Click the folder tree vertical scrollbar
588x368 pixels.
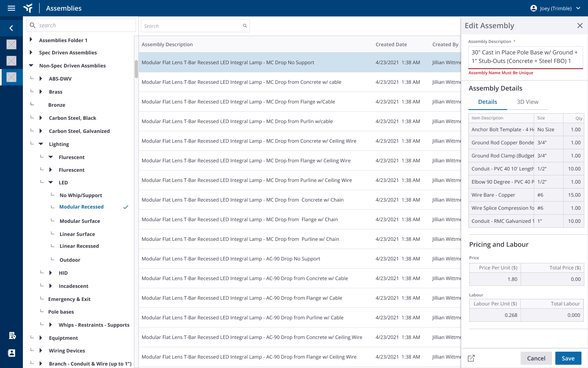click(136, 69)
